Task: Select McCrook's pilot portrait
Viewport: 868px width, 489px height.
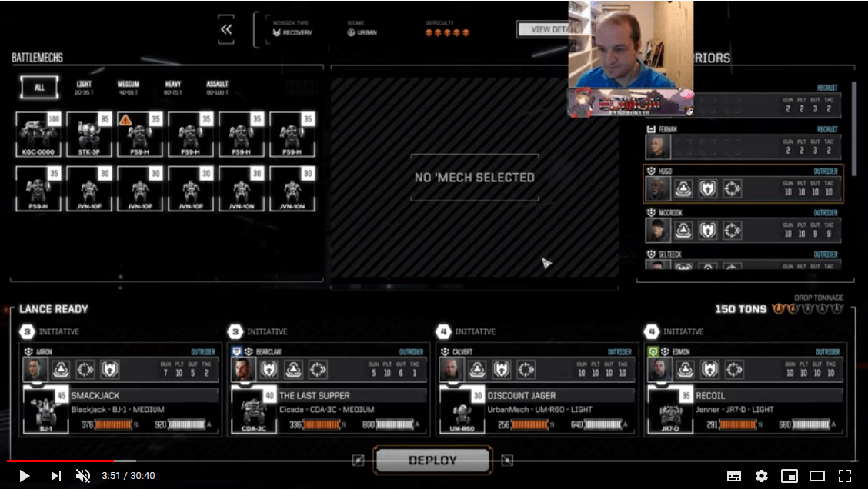Action: (x=658, y=231)
